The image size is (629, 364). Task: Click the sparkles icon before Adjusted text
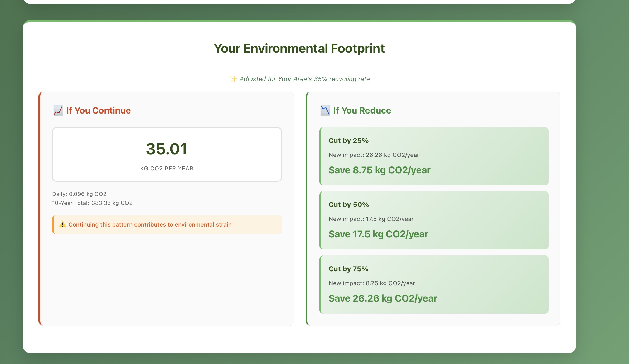point(233,79)
